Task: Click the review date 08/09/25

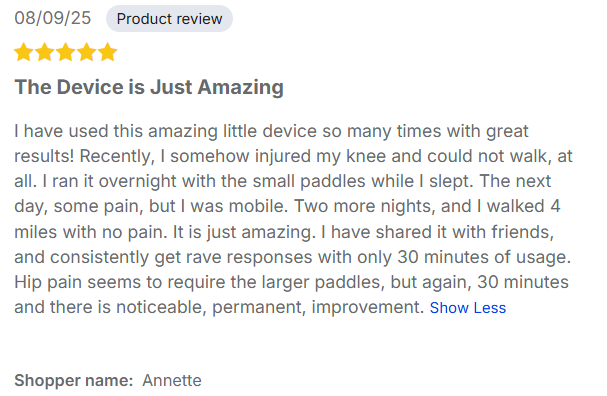Action: pos(53,18)
